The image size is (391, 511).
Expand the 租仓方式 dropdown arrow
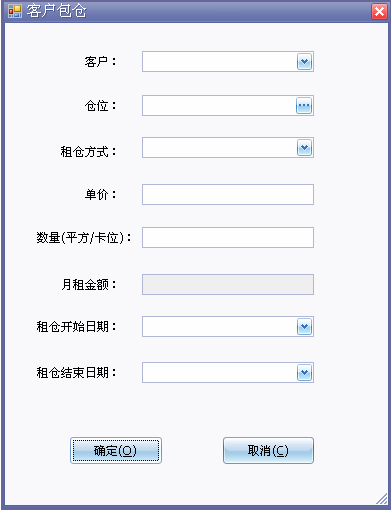pyautogui.click(x=304, y=148)
